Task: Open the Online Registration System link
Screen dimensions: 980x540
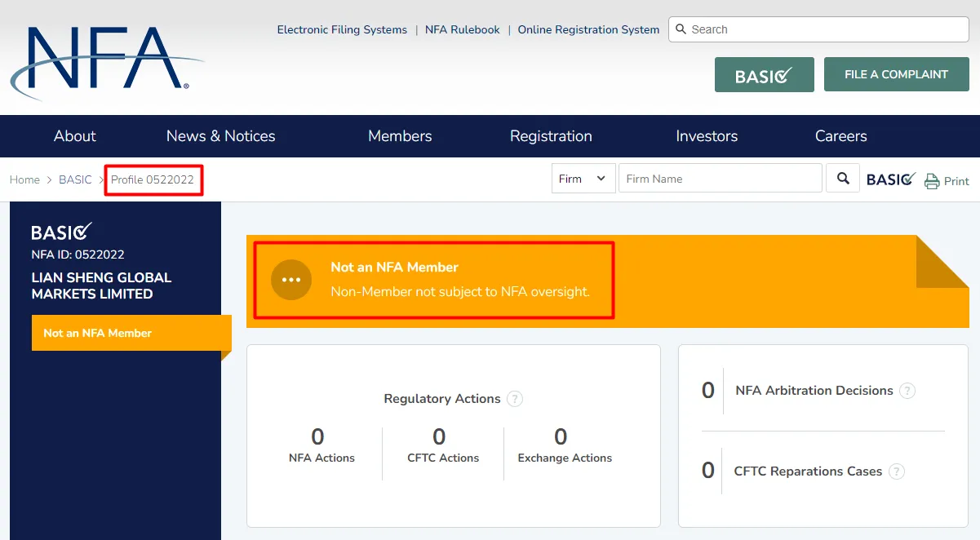Action: (x=588, y=29)
